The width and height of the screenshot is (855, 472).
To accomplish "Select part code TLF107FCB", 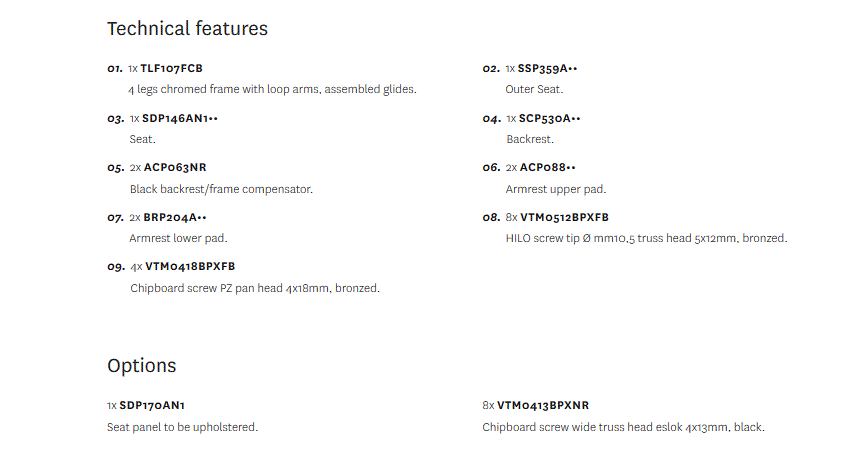I will 171,69.
